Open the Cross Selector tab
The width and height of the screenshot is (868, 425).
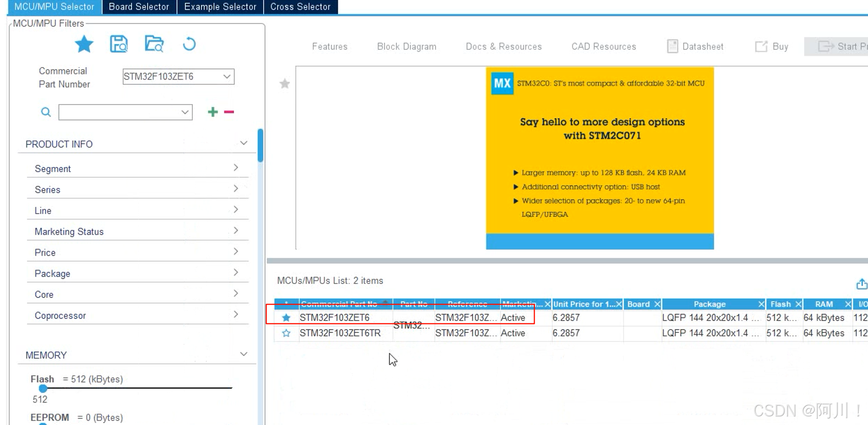300,7
